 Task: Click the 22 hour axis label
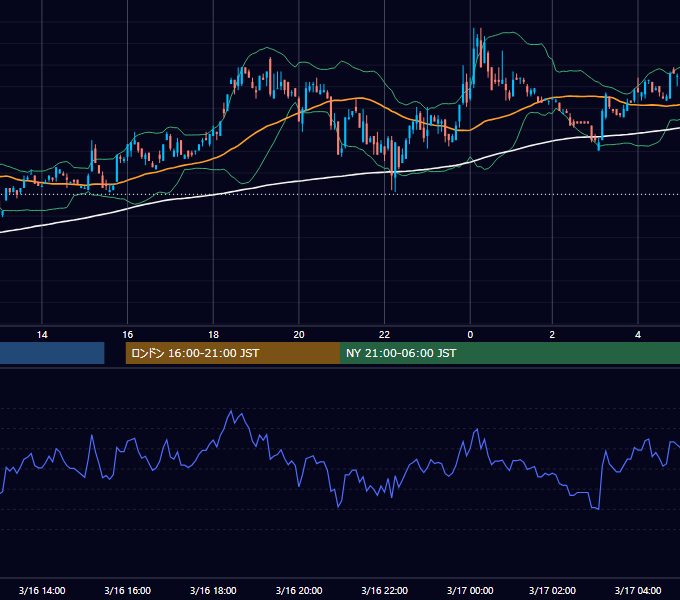(x=384, y=335)
